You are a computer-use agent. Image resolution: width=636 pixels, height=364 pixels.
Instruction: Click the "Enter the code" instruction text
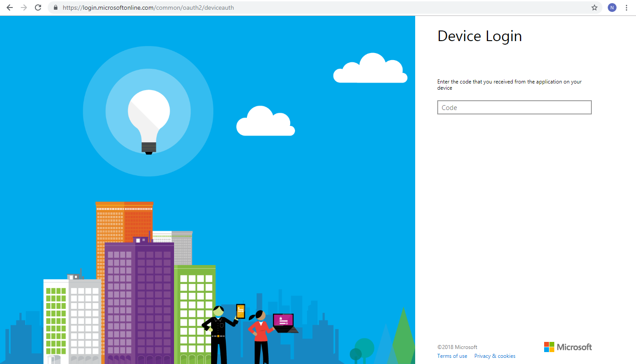[x=509, y=85]
